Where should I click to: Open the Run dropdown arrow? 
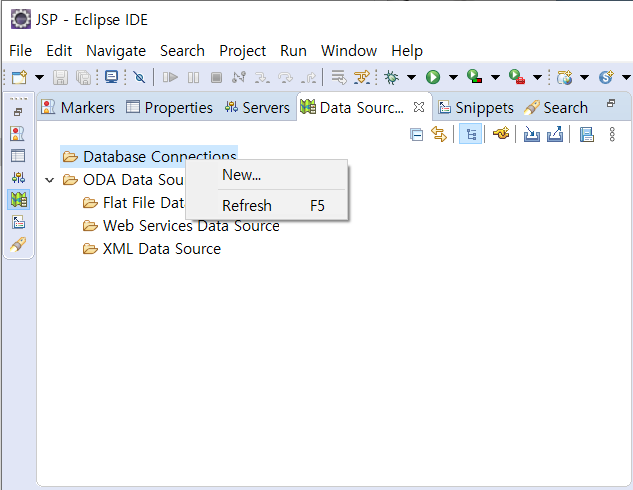[453, 77]
